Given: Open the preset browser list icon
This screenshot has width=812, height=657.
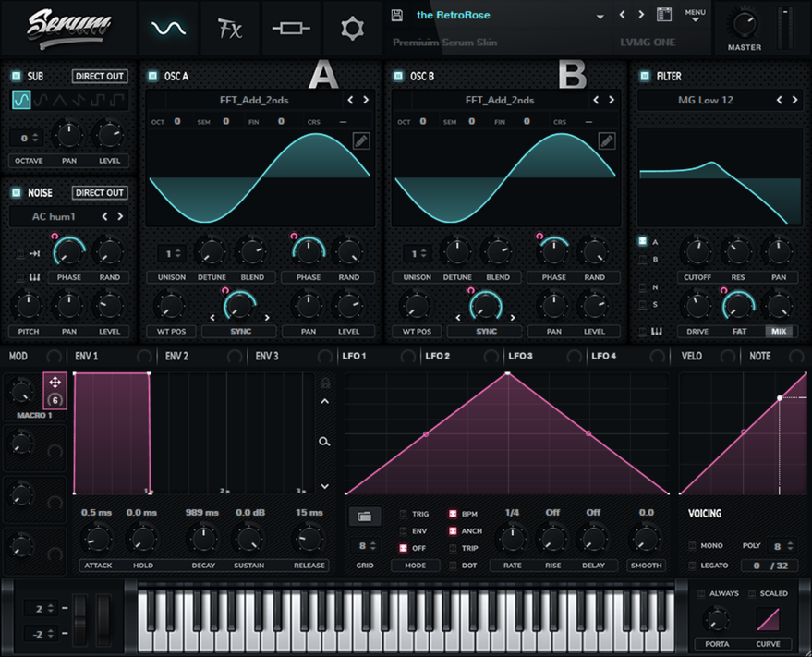Looking at the screenshot, I should point(664,15).
